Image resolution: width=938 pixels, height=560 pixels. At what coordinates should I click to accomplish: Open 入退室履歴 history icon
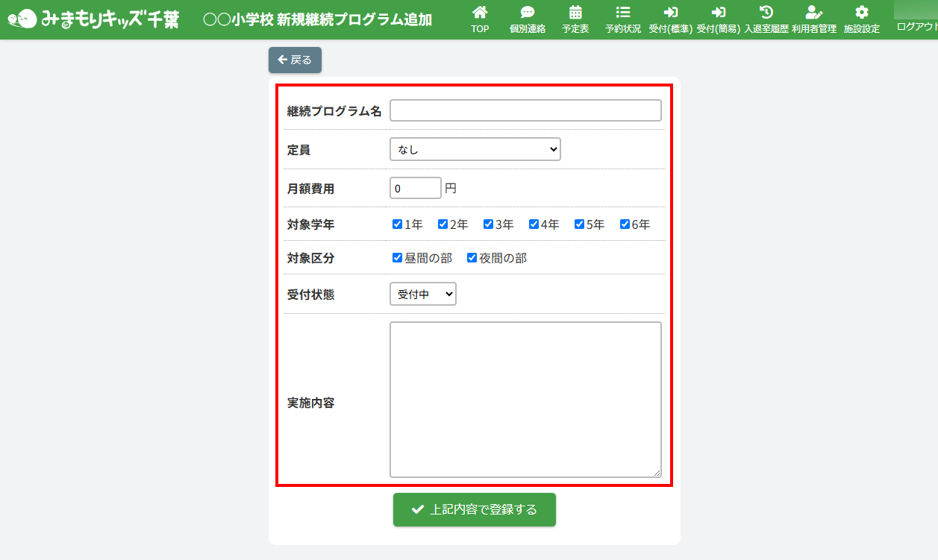pos(766,13)
